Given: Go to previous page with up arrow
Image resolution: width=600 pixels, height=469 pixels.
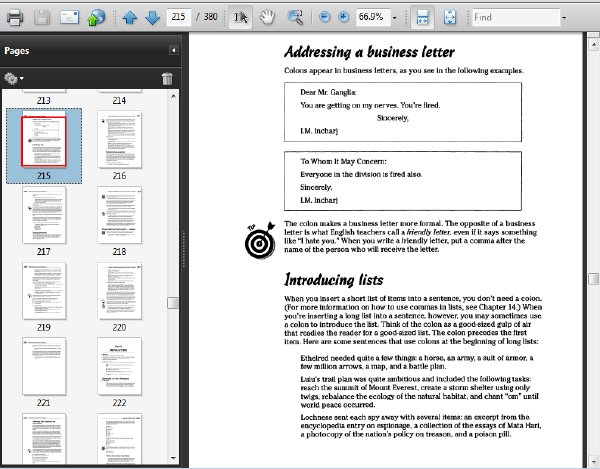Looking at the screenshot, I should (x=130, y=18).
